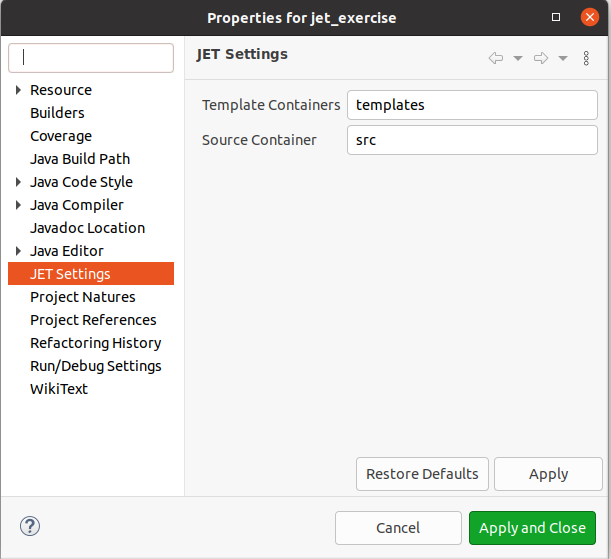
Task: Expand the Java Compiler node
Action: [18, 205]
